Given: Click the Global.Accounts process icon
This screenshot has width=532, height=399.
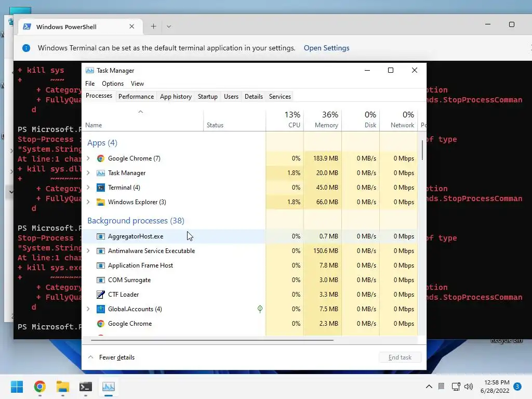Looking at the screenshot, I should click(100, 309).
